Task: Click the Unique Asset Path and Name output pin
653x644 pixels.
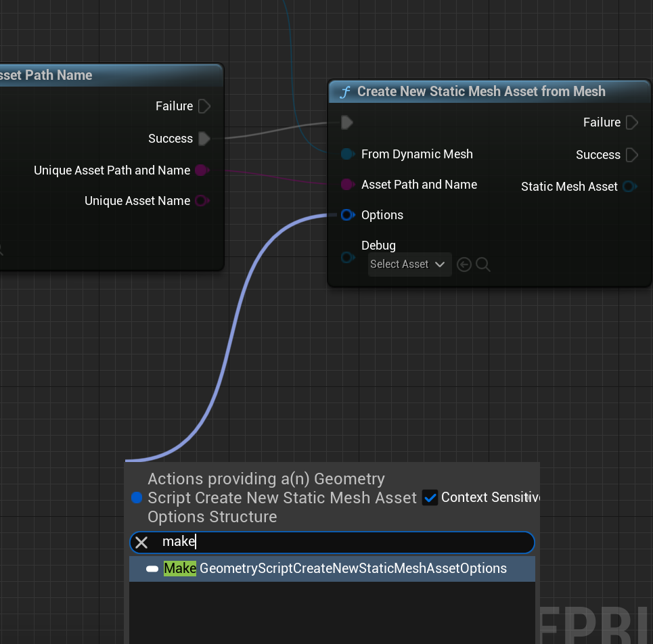Action: (202, 170)
